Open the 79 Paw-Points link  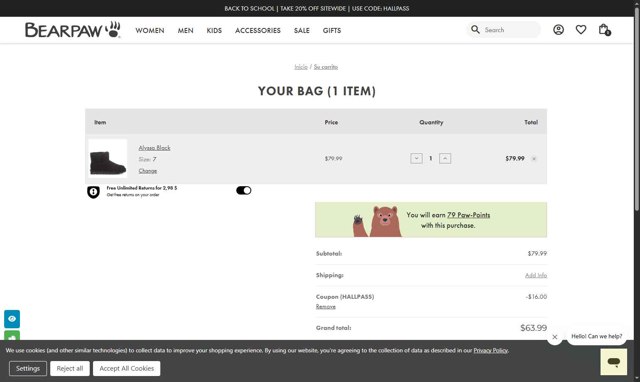point(469,215)
